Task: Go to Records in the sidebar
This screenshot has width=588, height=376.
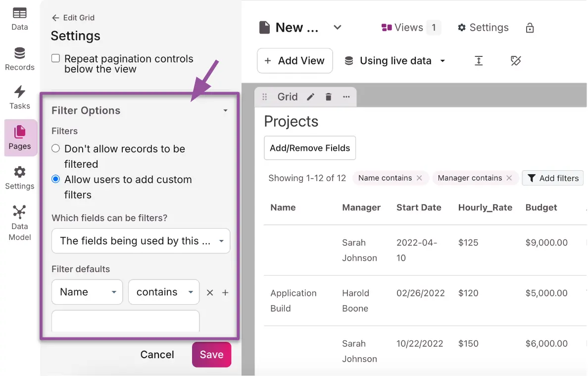Action: coord(20,59)
